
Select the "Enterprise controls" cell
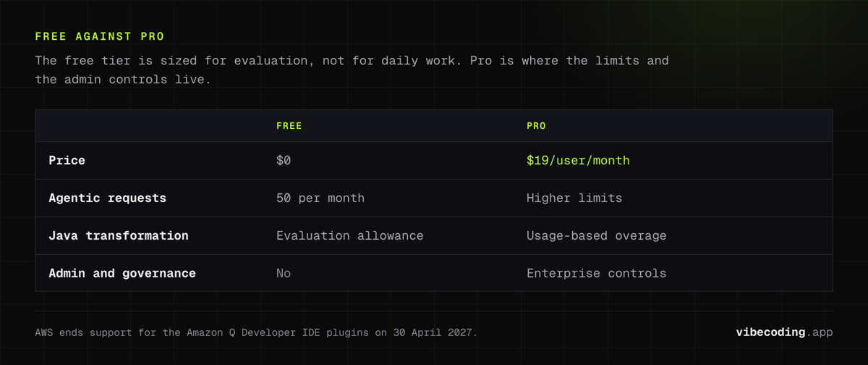pos(597,273)
